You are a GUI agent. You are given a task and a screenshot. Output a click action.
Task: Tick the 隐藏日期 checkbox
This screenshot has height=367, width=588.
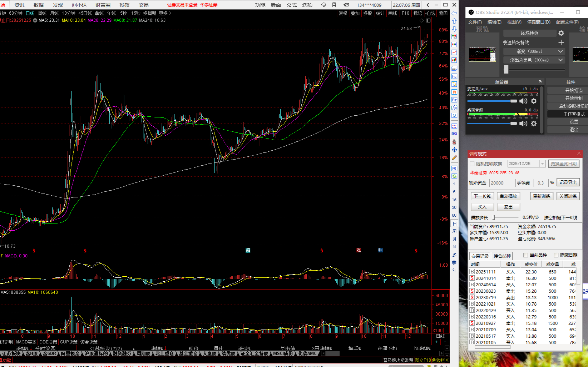556,255
